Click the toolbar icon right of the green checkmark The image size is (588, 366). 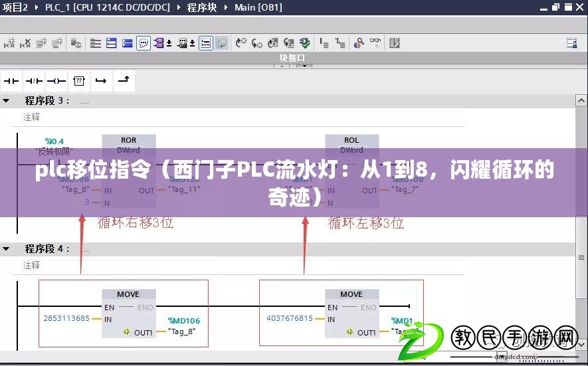tap(324, 43)
